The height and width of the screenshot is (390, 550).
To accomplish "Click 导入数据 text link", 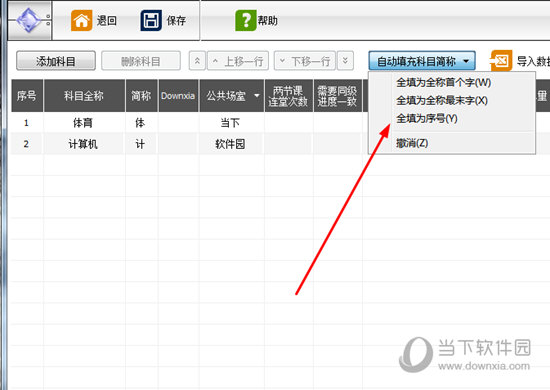I will [533, 61].
